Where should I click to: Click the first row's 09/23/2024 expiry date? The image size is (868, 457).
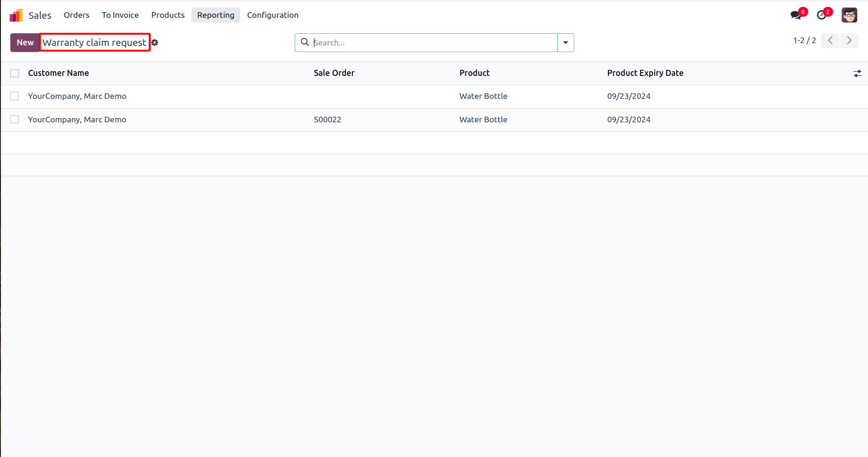tap(629, 96)
